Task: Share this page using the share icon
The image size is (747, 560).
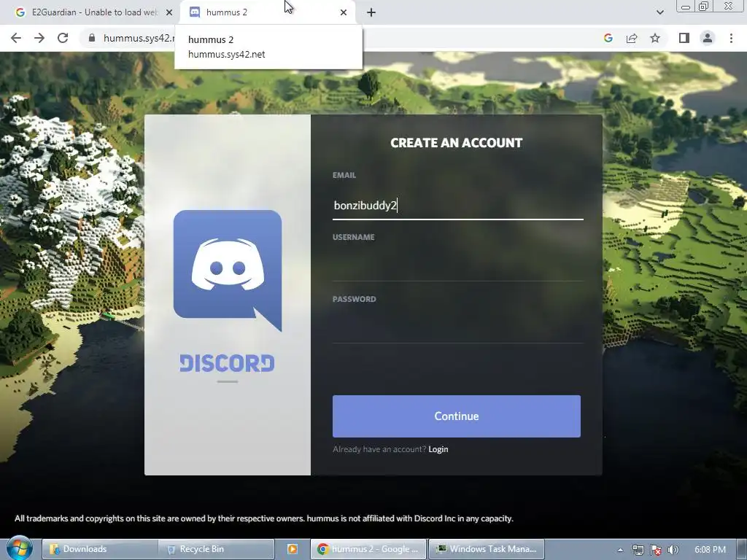Action: (632, 38)
